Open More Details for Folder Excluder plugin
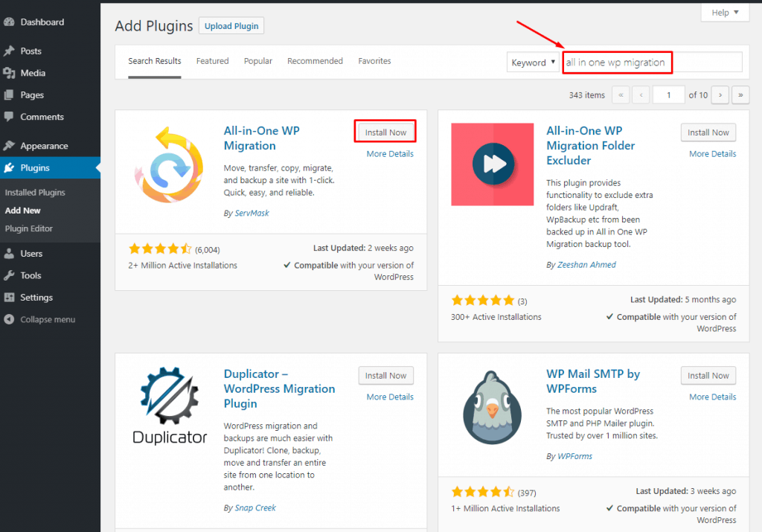 click(x=712, y=154)
